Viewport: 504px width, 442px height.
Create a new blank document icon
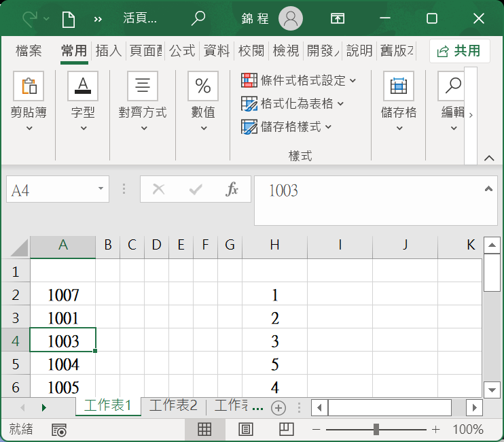tap(69, 19)
